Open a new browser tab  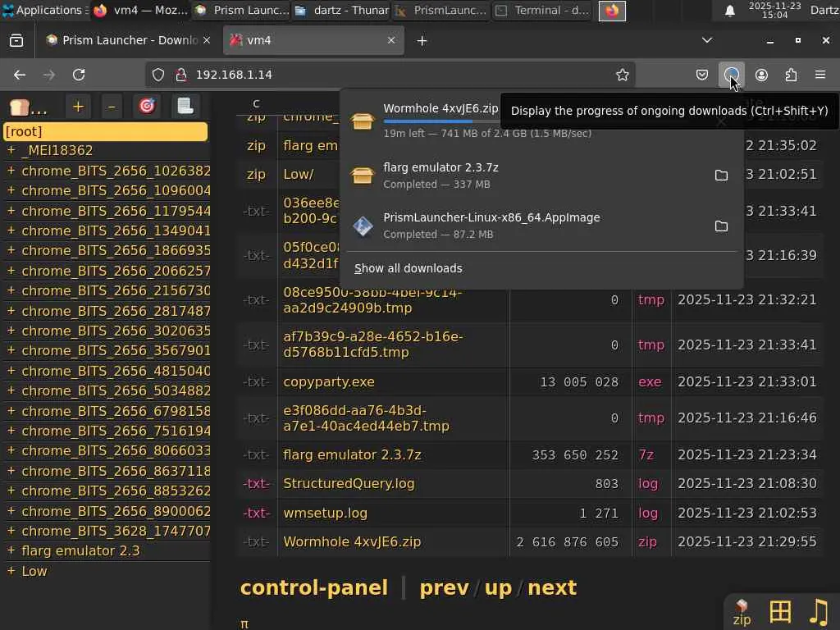[422, 41]
